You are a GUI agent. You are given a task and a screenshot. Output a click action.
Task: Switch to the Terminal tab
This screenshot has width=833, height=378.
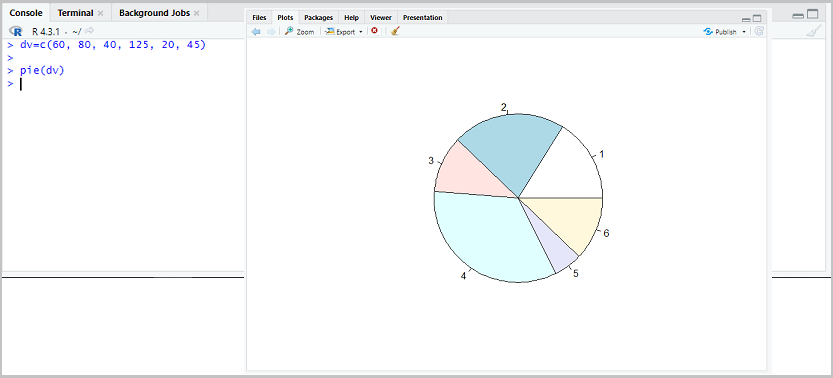point(75,13)
